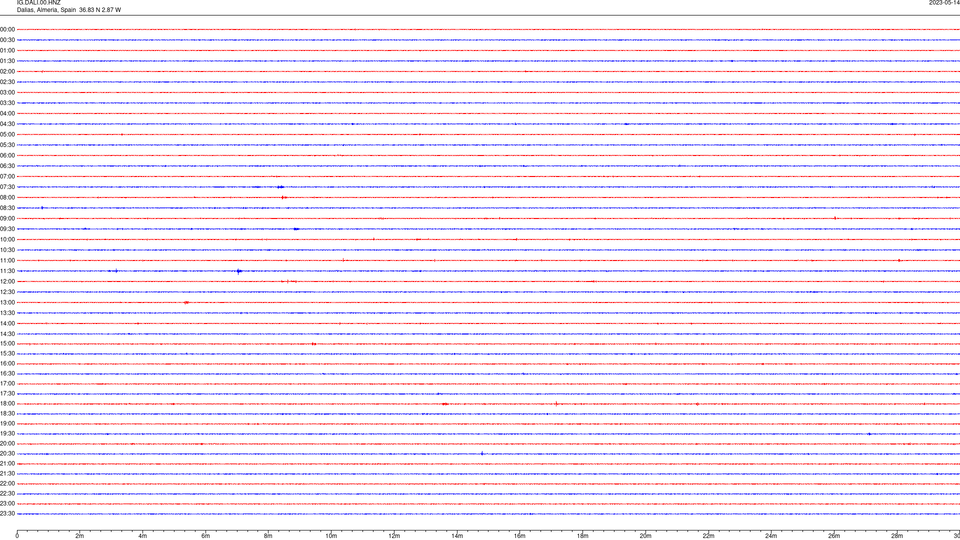The height and width of the screenshot is (540, 960).
Task: Select the 16:00 trace time label
Action: click(x=7, y=364)
